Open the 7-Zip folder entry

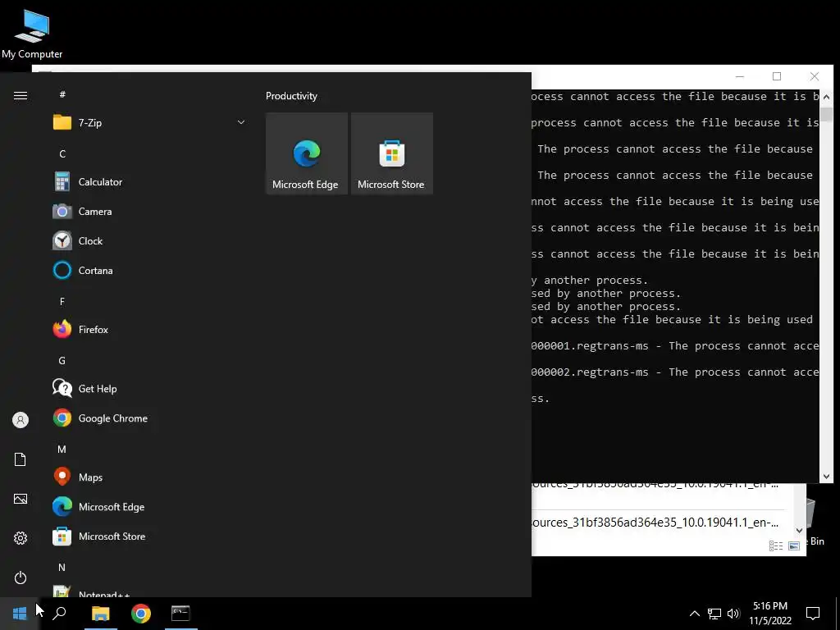150,123
